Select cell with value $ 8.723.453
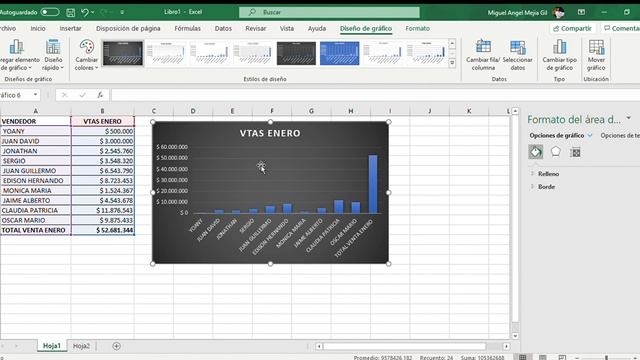This screenshot has height=360, width=640. (x=102, y=180)
